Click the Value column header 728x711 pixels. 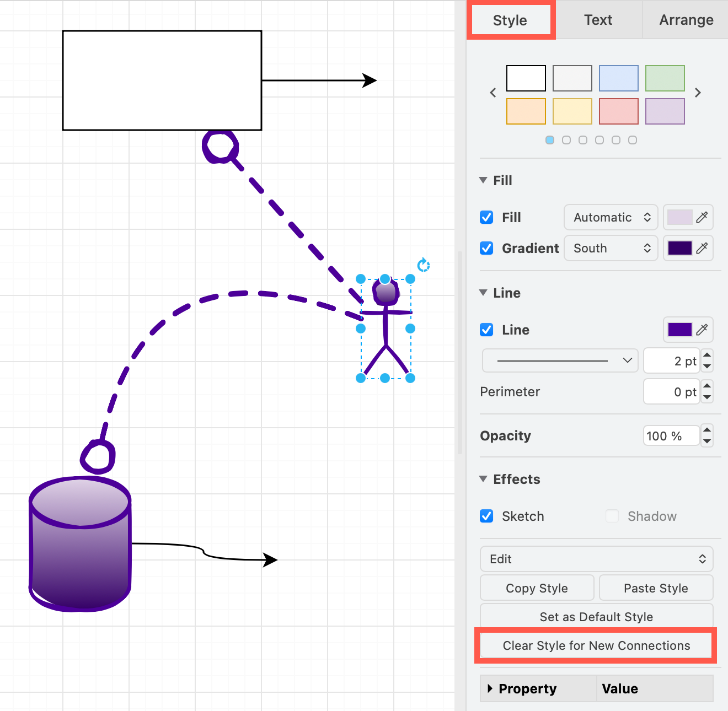[x=655, y=688]
